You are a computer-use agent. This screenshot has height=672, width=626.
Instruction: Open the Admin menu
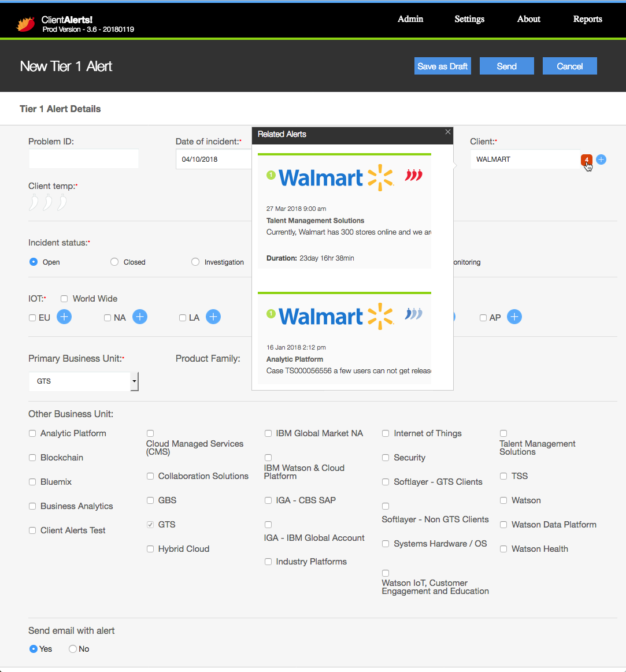(x=410, y=19)
